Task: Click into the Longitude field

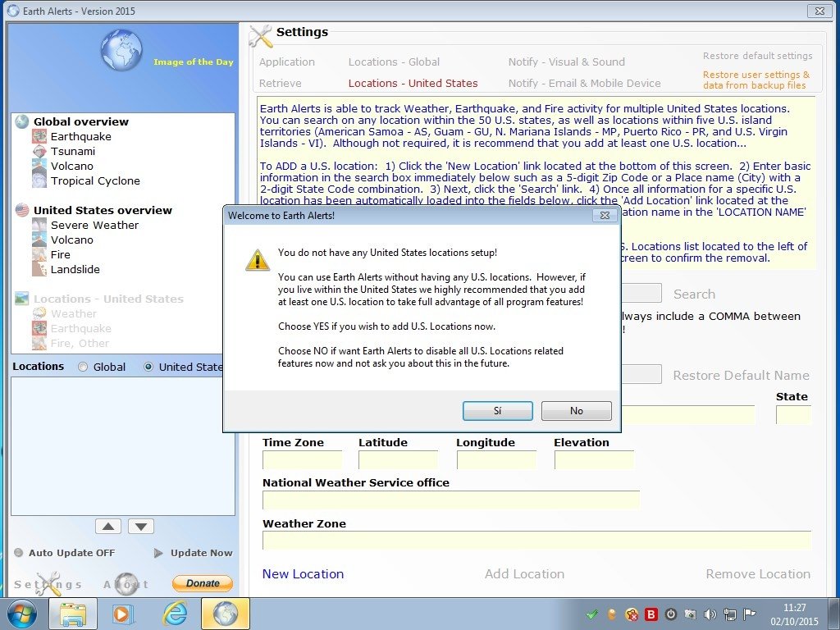Action: 496,460
